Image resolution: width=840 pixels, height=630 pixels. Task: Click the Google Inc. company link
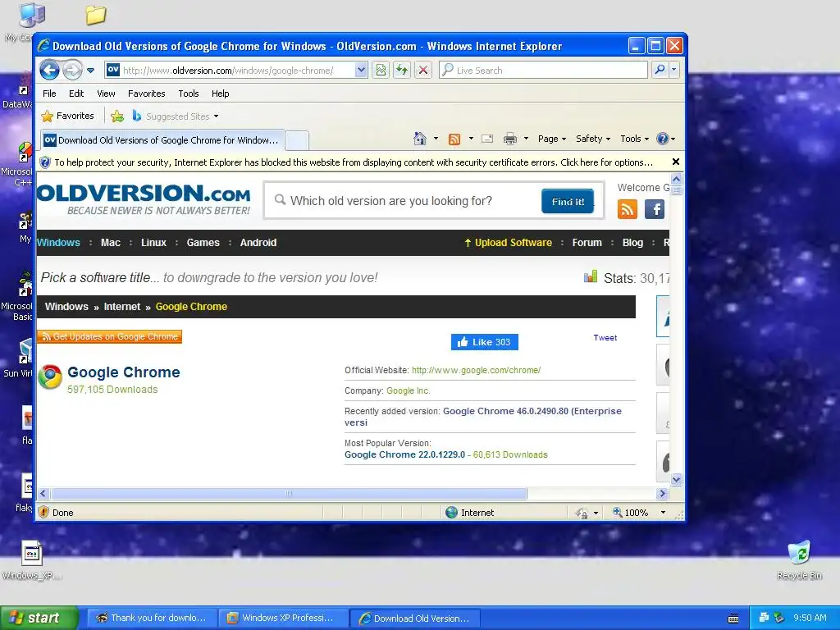[409, 390]
